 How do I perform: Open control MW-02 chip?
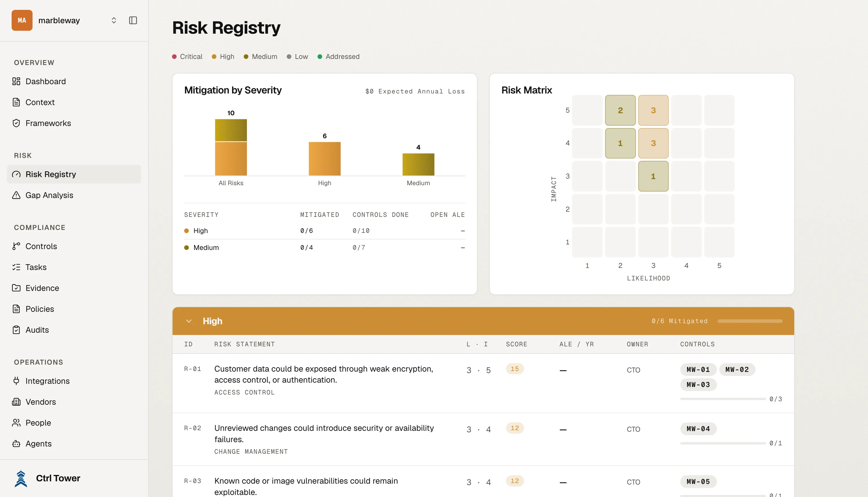[737, 369]
